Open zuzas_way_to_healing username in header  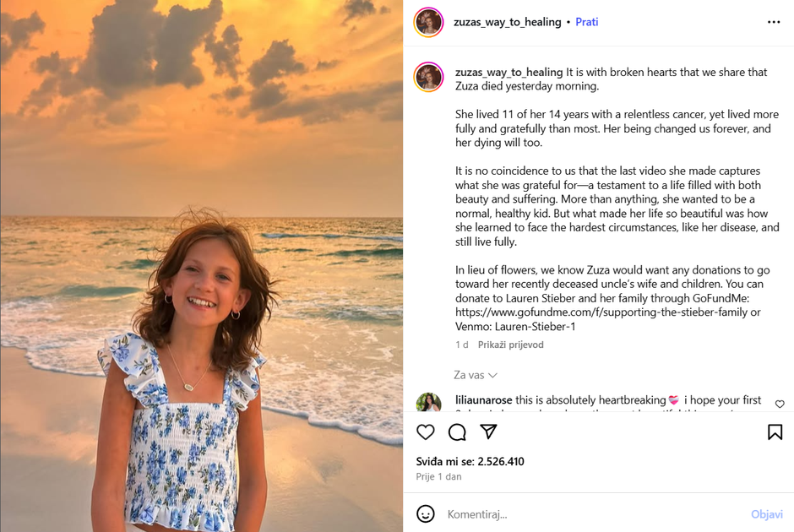tap(508, 22)
